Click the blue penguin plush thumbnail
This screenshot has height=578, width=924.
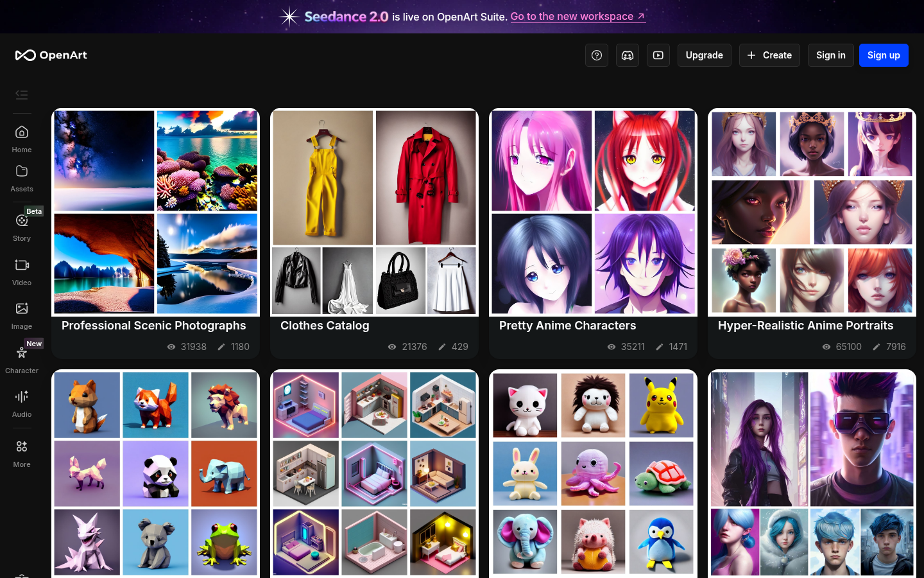tap(662, 541)
